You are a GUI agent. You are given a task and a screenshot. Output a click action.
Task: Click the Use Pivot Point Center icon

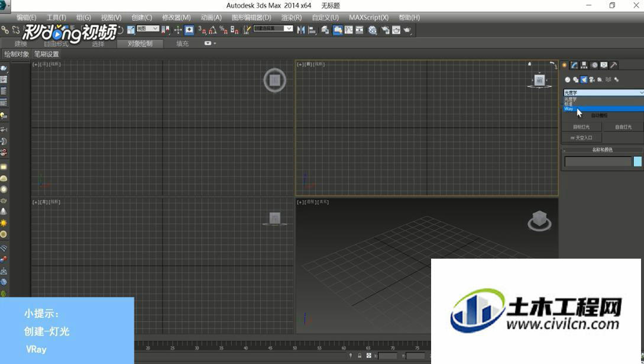(x=166, y=30)
